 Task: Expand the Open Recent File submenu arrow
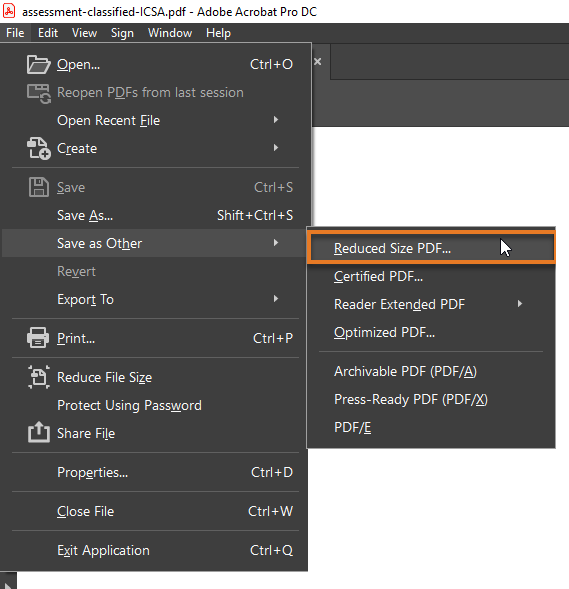[276, 120]
